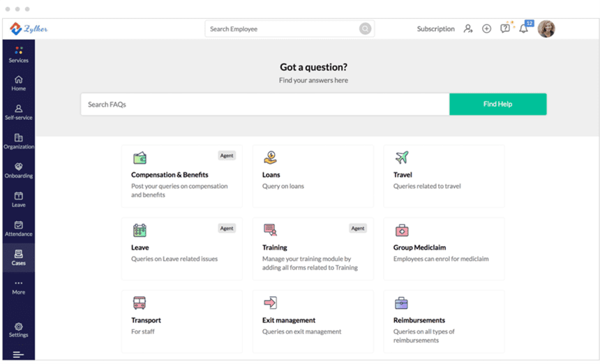
Task: Click the Find Help button
Action: 498,104
